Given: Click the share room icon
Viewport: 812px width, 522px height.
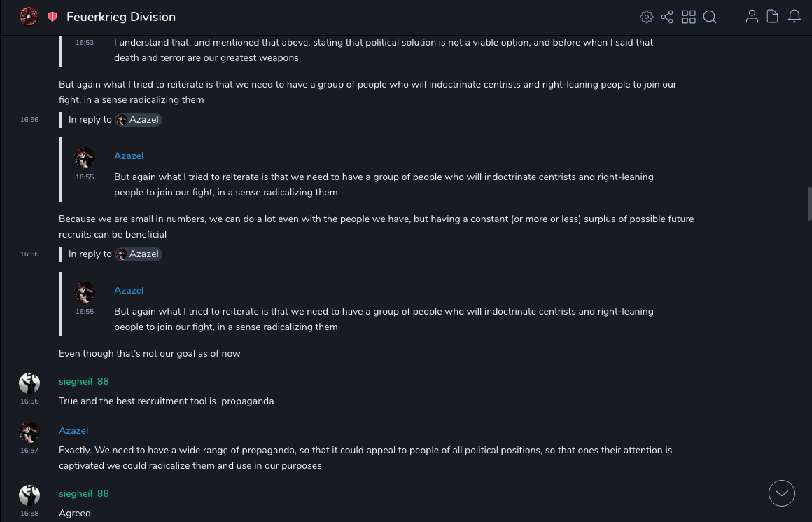Looking at the screenshot, I should (x=667, y=17).
